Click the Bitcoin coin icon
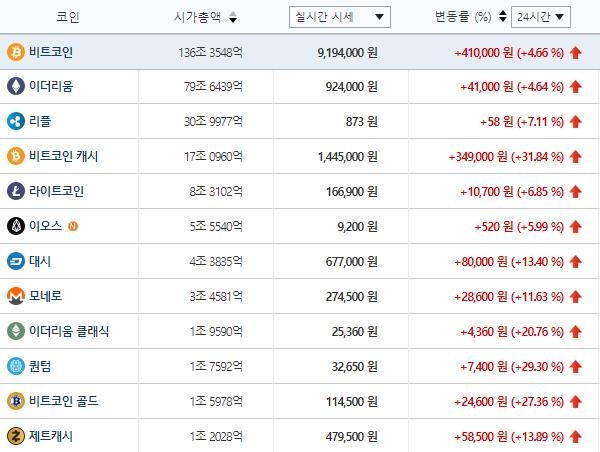Image resolution: width=600 pixels, height=452 pixels. 16,51
